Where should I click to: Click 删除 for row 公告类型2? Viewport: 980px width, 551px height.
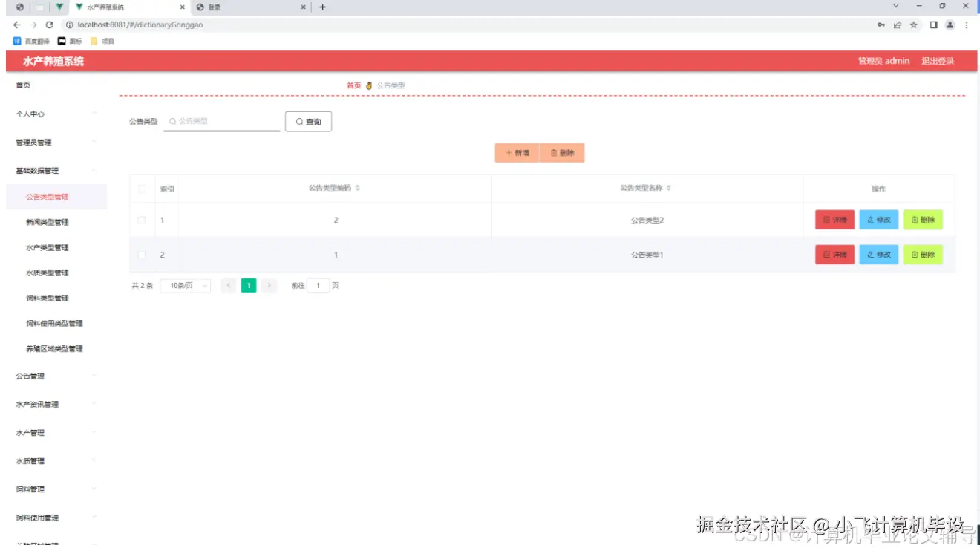coord(923,220)
